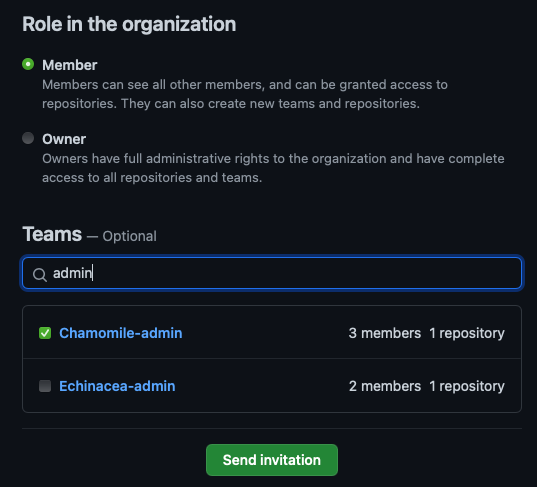The image size is (537, 487).
Task: Click 1 repository text in Echinacea-admin row
Action: pyautogui.click(x=467, y=386)
